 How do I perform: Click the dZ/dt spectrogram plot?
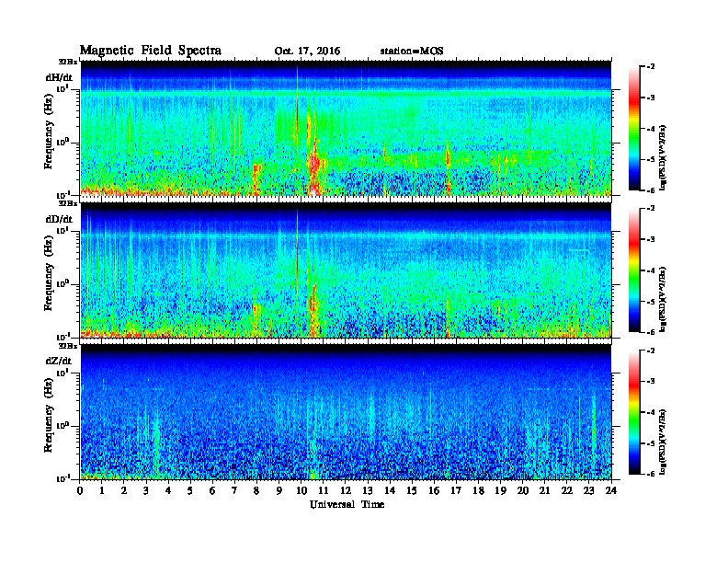point(346,411)
